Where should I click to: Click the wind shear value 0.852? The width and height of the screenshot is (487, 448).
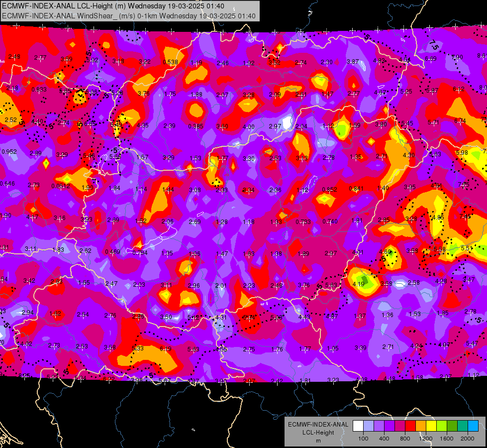coord(329,189)
